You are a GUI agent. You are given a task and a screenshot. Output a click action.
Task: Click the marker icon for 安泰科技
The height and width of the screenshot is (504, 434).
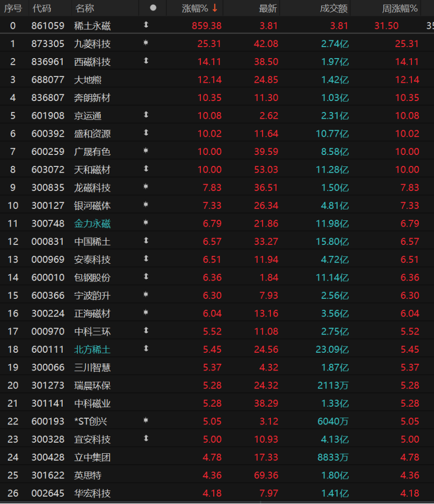pos(146,259)
